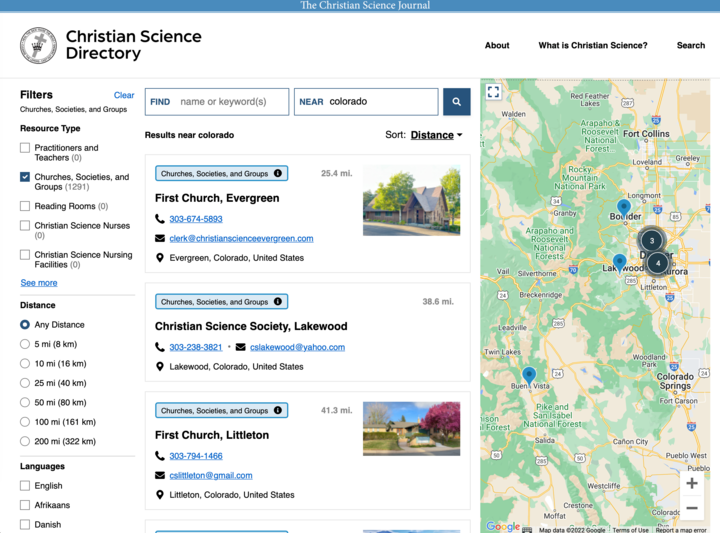Check Reading Rooms filter
Image resolution: width=720 pixels, height=533 pixels.
(25, 206)
